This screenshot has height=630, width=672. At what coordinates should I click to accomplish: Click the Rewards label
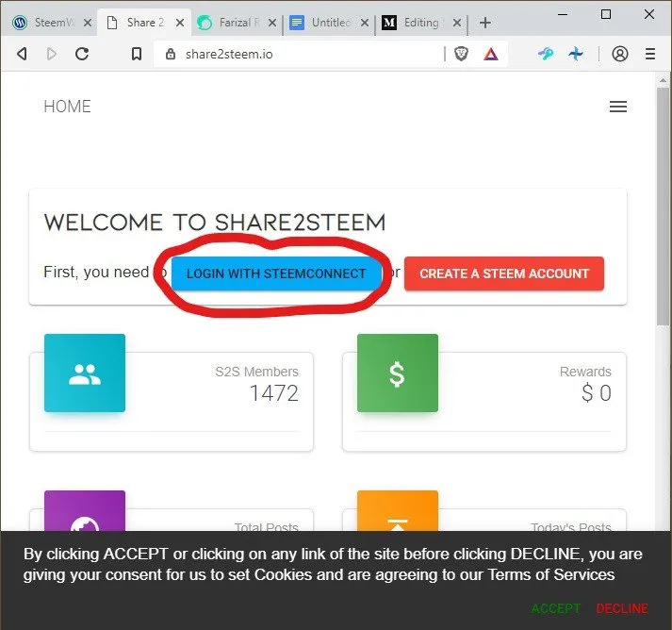click(585, 372)
